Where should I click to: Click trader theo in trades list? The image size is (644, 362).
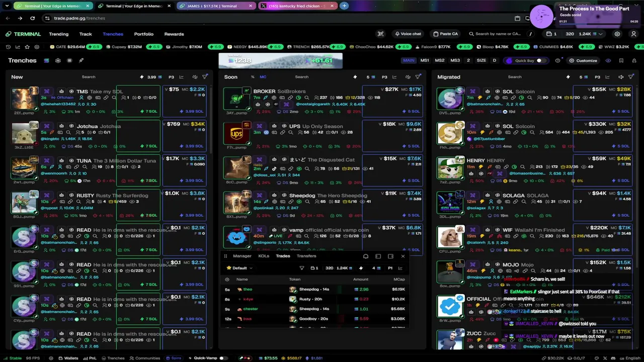248,290
